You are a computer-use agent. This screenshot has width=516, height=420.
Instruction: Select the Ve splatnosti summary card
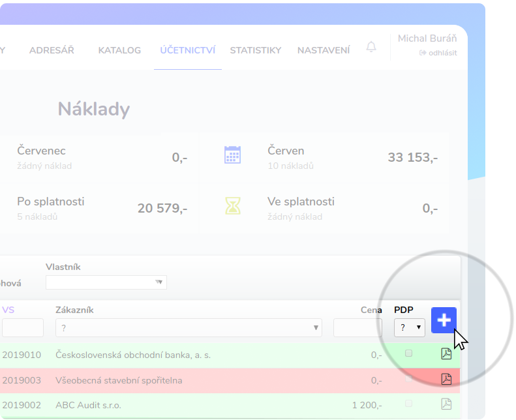coord(324,208)
